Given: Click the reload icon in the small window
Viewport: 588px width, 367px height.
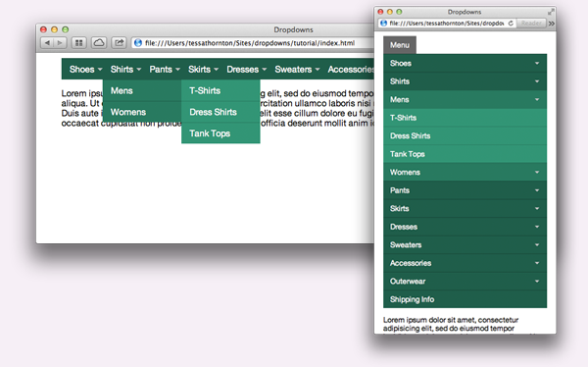Looking at the screenshot, I should pyautogui.click(x=511, y=24).
